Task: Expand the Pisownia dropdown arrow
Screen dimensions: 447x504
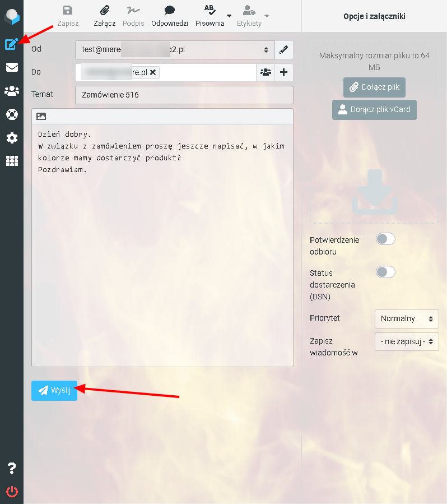Action: 229,16
